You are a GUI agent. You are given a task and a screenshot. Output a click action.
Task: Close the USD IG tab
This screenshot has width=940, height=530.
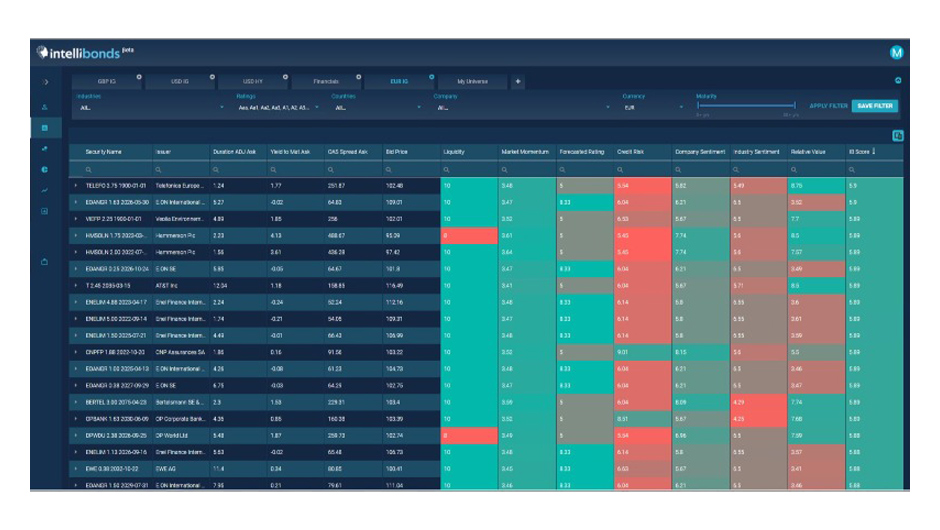click(212, 77)
